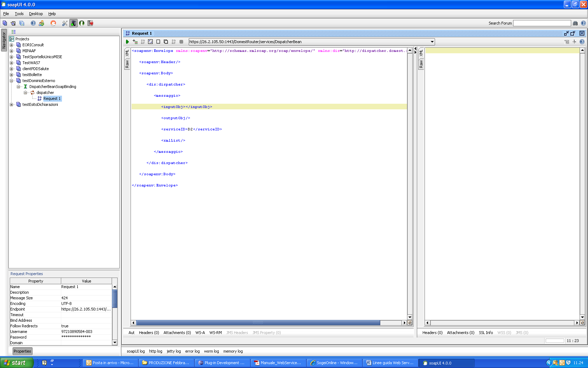588x368 pixels.
Task: Expand the TestWAS7 project node
Action: tap(12, 63)
